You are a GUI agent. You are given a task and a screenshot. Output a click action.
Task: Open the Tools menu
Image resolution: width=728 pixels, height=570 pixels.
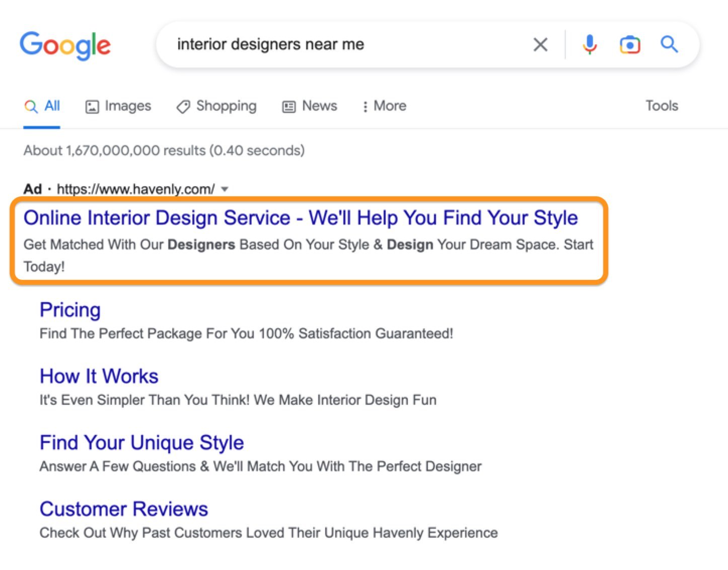[x=662, y=106]
